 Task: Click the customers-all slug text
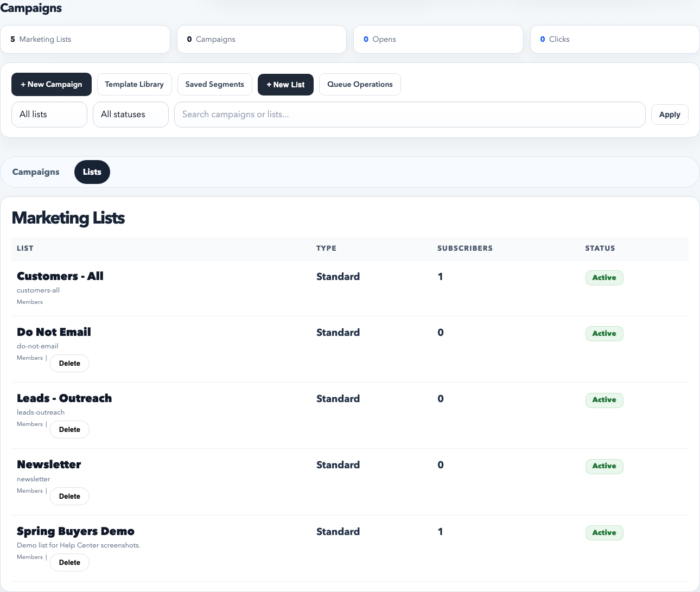(x=38, y=290)
